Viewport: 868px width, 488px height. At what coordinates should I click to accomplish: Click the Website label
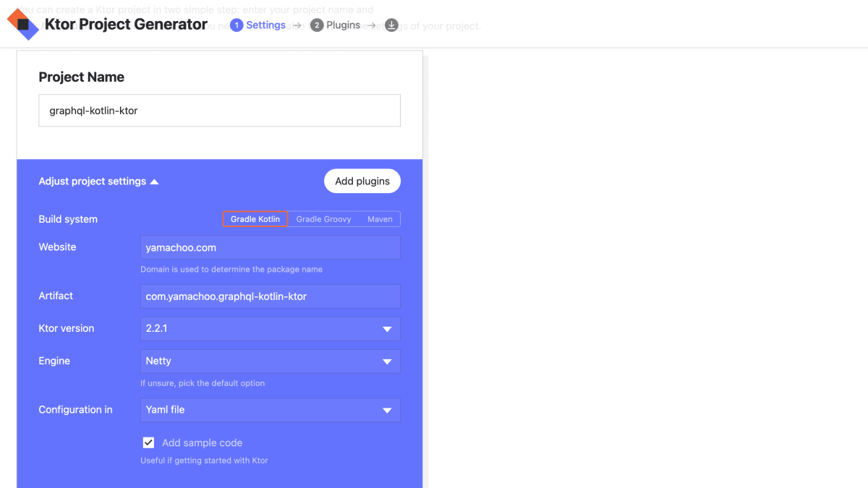click(x=57, y=247)
